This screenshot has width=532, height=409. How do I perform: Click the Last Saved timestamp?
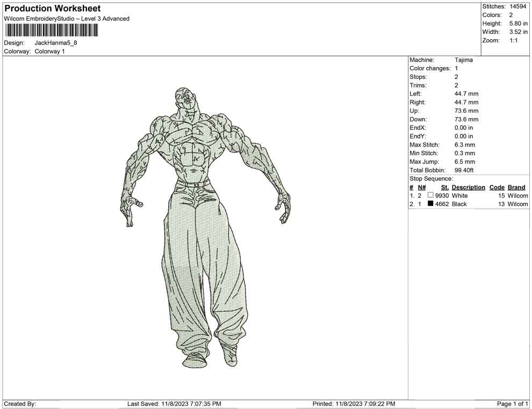pyautogui.click(x=174, y=404)
